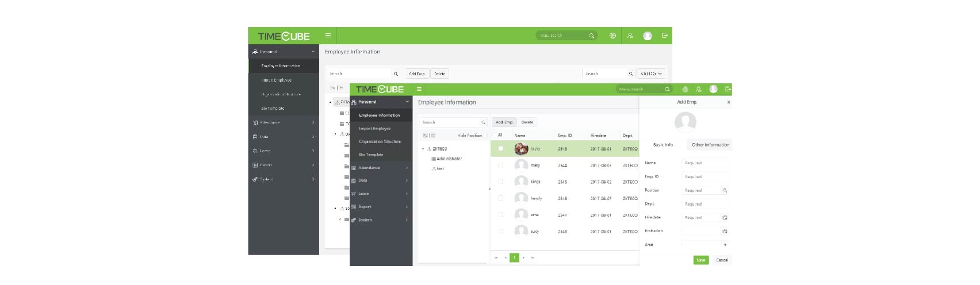Go to last page pagination icon

(533, 257)
